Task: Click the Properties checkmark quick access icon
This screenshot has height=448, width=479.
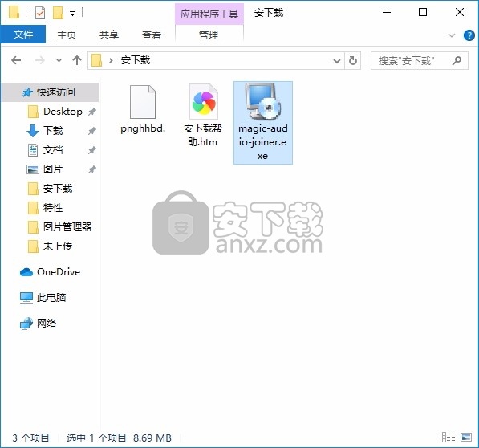Action: pyautogui.click(x=40, y=13)
